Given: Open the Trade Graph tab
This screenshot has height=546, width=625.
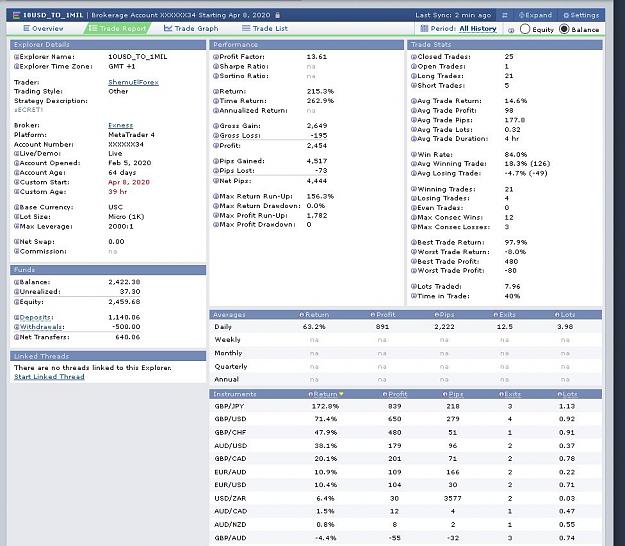Looking at the screenshot, I should pos(191,29).
